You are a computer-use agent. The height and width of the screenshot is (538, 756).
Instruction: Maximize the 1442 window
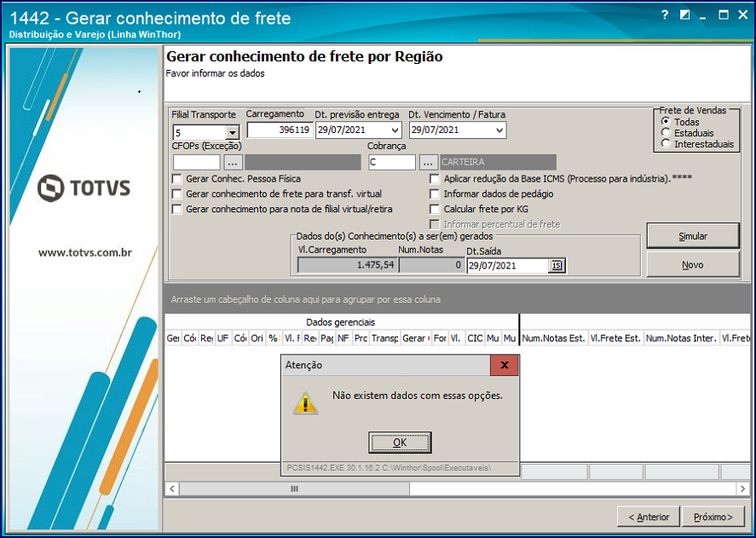pyautogui.click(x=724, y=15)
